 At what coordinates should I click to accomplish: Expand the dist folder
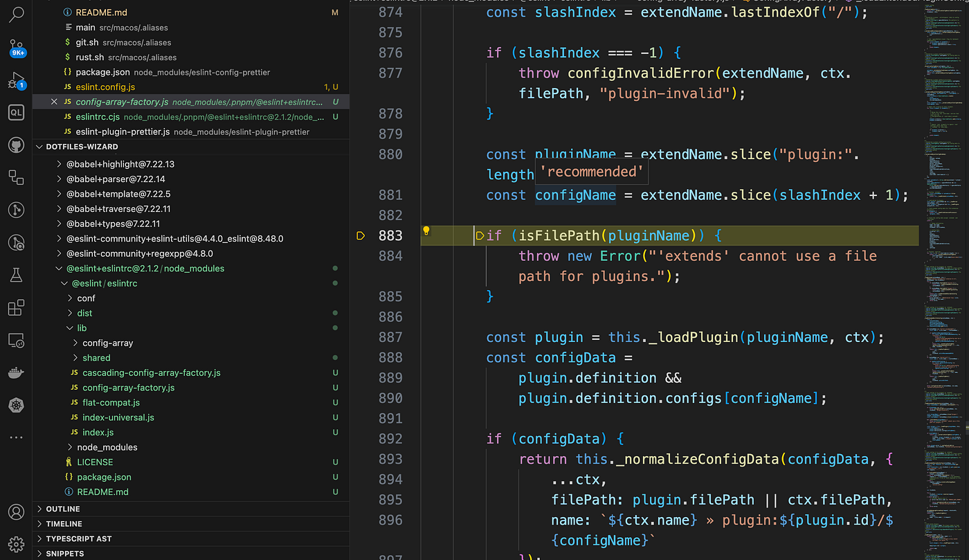coord(84,313)
